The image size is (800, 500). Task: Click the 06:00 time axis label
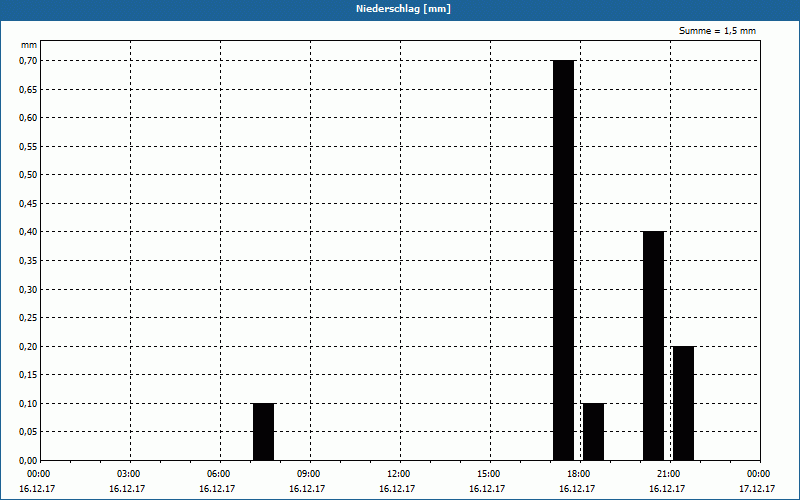(x=218, y=474)
